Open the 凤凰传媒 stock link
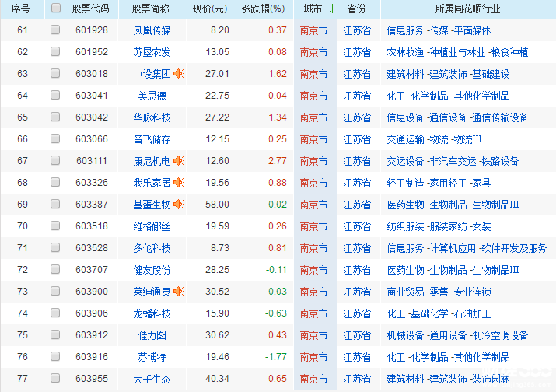556x392 pixels. pos(152,30)
